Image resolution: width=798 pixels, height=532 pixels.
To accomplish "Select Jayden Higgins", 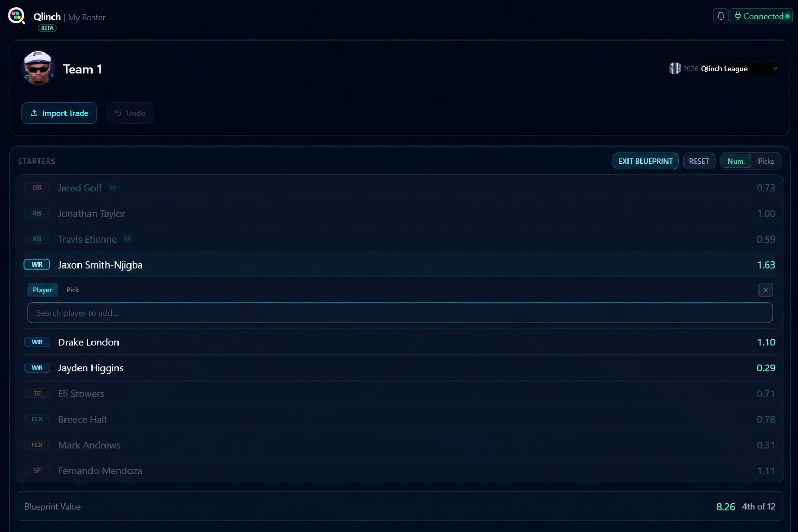I will pos(400,368).
